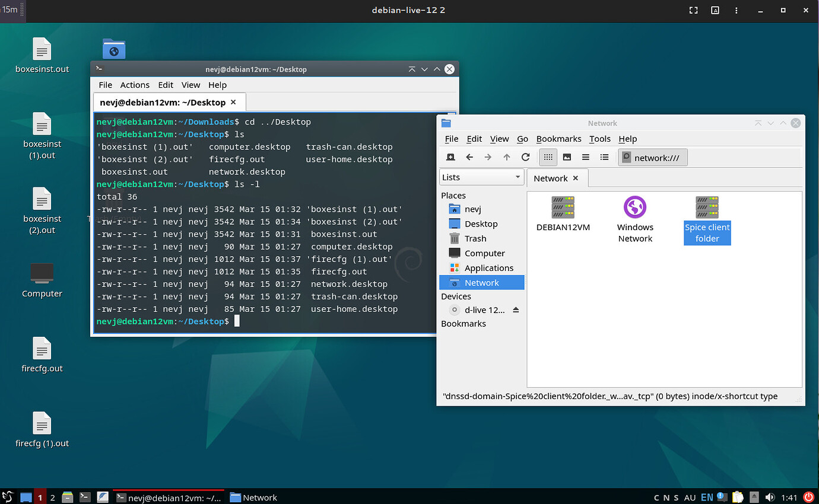
Task: Open the Actions menu in the terminal
Action: [135, 85]
